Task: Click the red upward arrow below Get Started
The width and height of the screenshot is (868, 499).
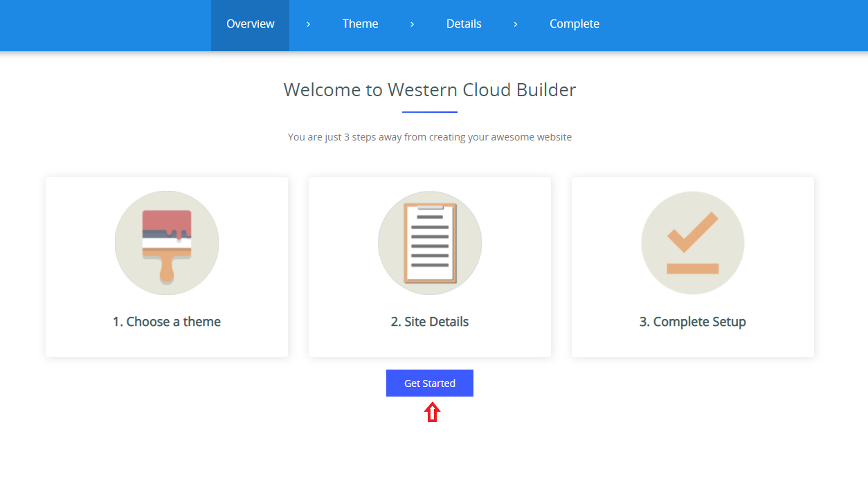Action: (x=432, y=413)
